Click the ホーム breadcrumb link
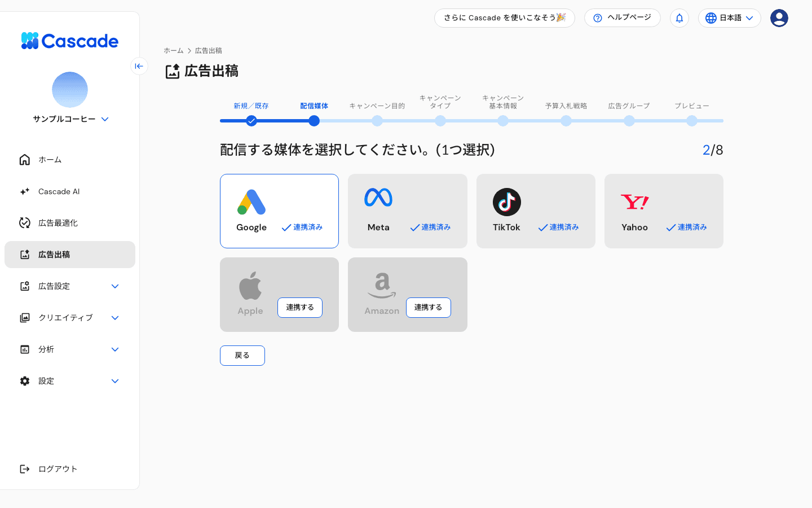The height and width of the screenshot is (508, 812). (174, 51)
